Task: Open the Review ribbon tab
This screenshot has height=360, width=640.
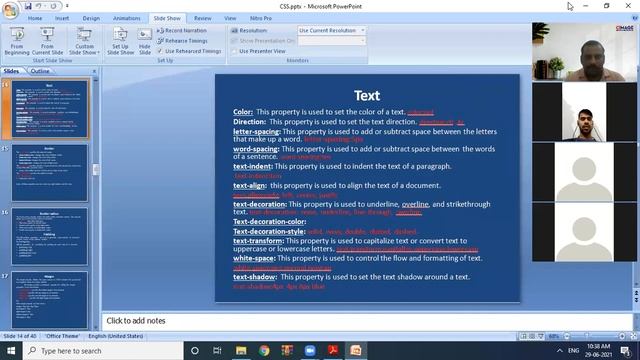Action: point(202,18)
